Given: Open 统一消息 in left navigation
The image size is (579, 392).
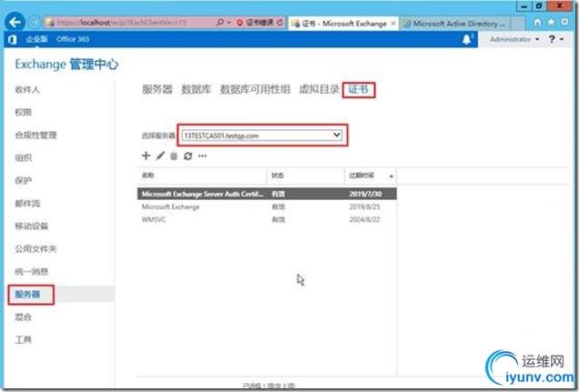Looking at the screenshot, I should click(x=31, y=271).
